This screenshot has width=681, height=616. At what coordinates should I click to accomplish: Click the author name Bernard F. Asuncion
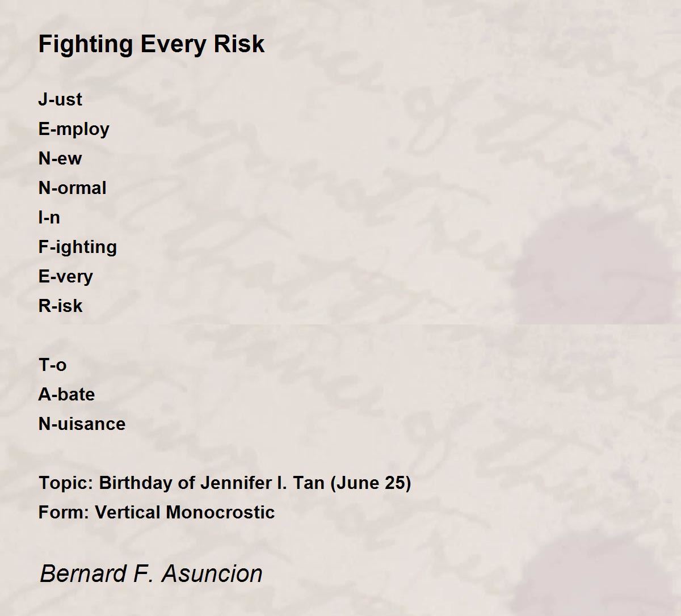coord(152,573)
